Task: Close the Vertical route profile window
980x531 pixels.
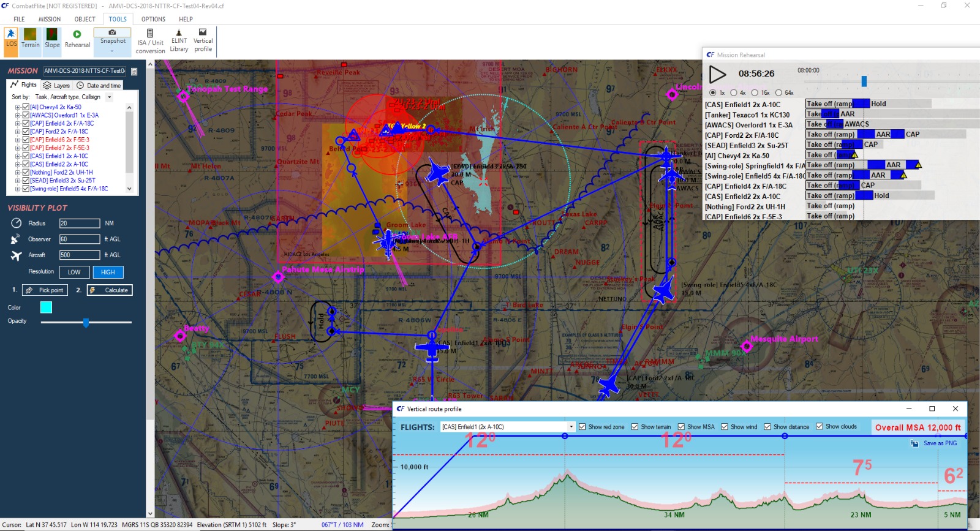Action: pos(955,409)
